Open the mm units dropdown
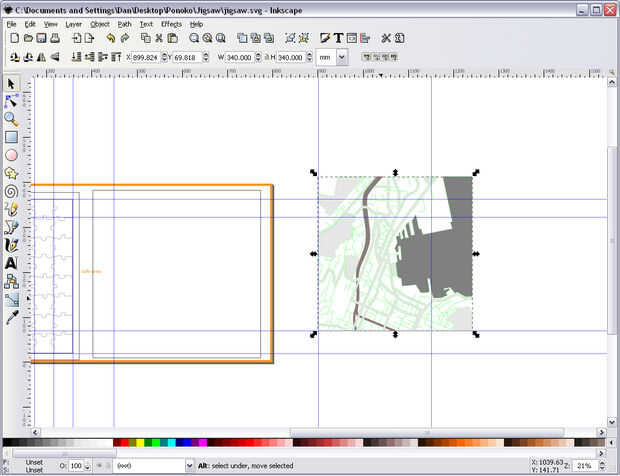 tap(342, 57)
